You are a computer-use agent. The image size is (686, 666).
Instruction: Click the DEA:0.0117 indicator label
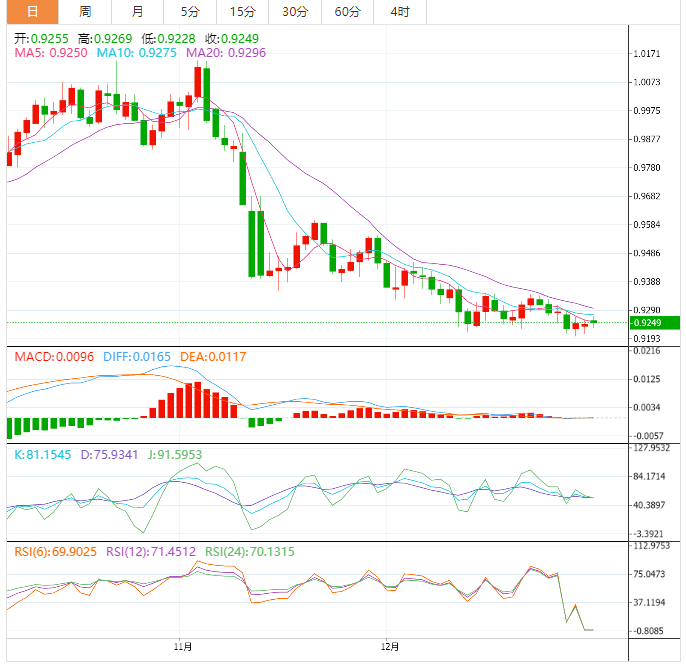point(213,357)
